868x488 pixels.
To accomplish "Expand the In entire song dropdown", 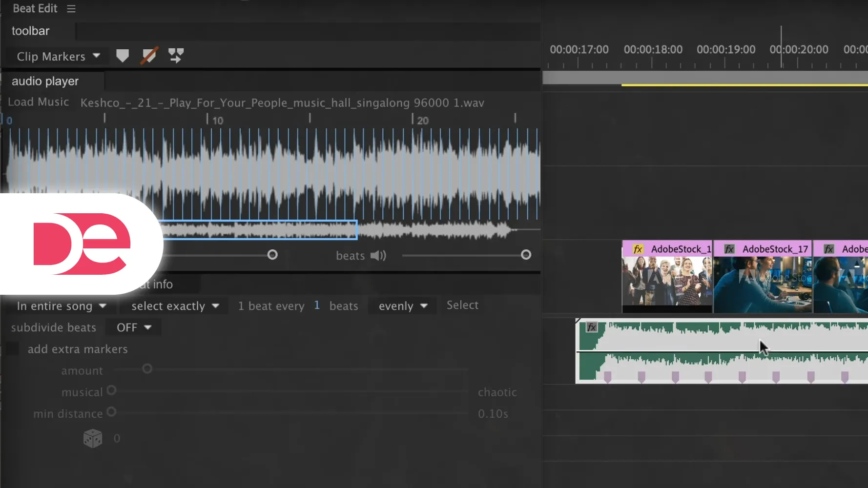I will point(62,306).
